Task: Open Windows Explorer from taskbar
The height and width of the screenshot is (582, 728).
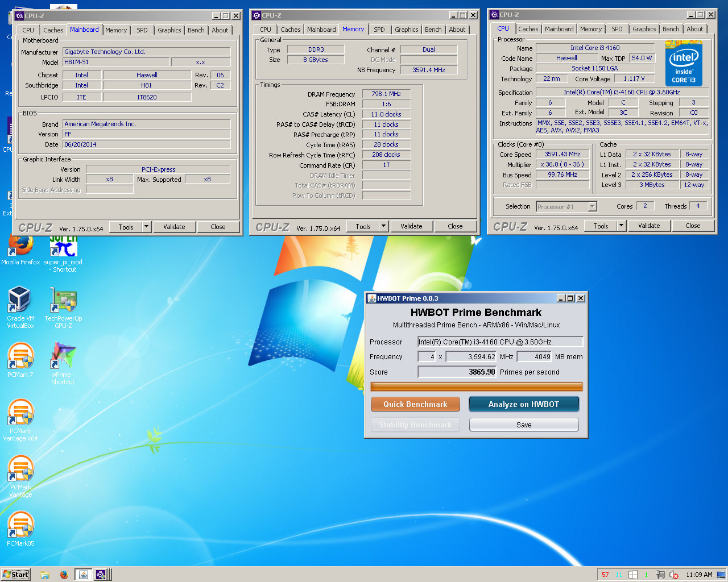Action: click(45, 575)
